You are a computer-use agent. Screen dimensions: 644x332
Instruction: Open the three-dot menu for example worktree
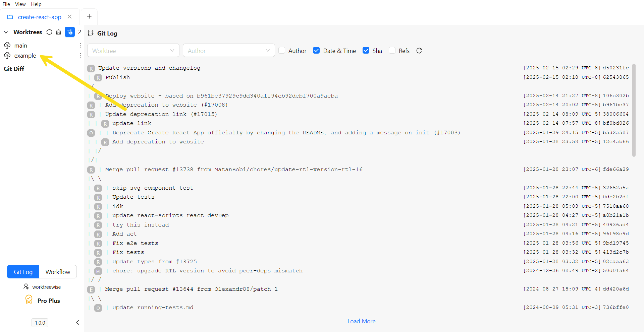pyautogui.click(x=80, y=55)
